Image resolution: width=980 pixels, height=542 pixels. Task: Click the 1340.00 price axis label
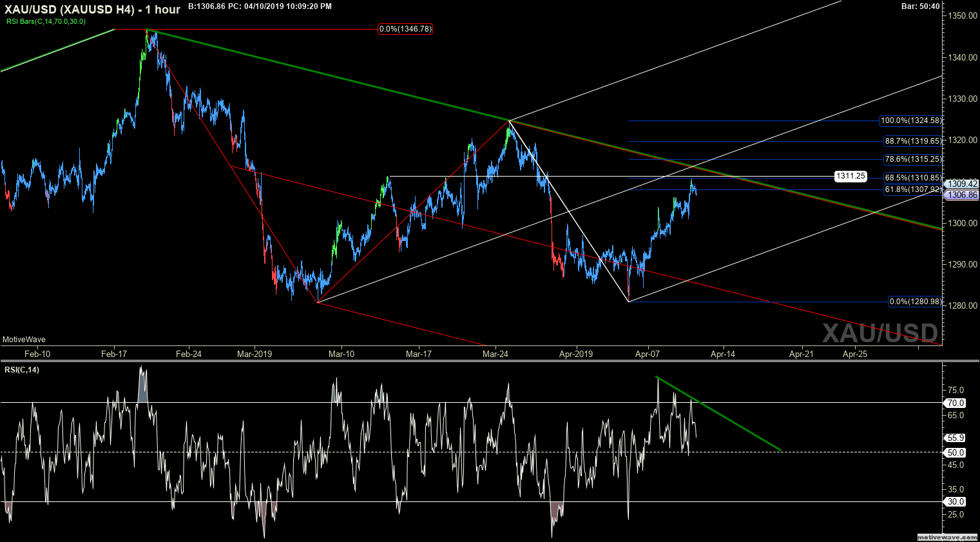tap(963, 57)
